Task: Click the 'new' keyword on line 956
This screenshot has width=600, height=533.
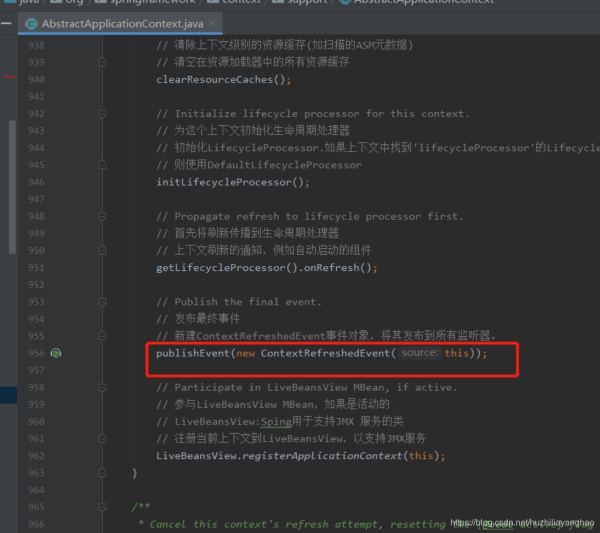Action: pos(245,353)
